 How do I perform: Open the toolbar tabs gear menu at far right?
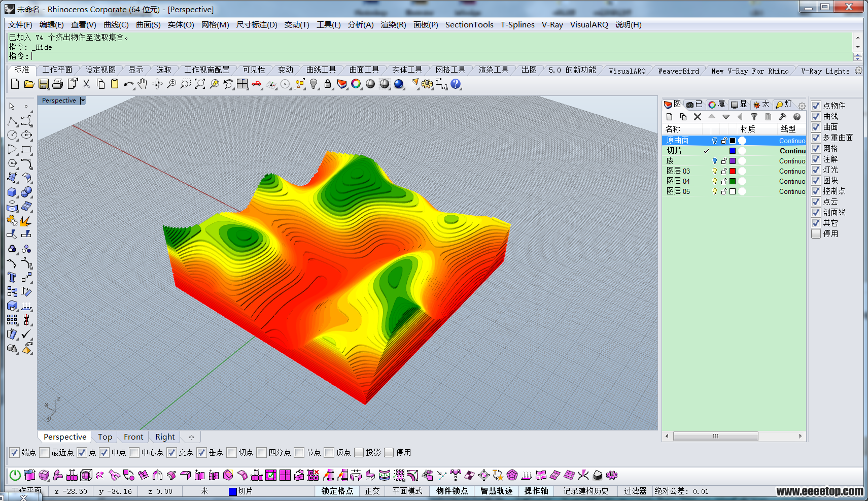(858, 71)
